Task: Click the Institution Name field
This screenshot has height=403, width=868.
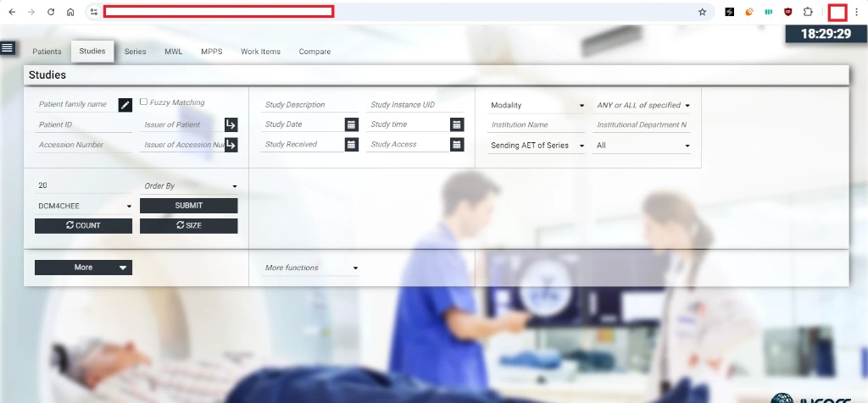Action: 537,125
